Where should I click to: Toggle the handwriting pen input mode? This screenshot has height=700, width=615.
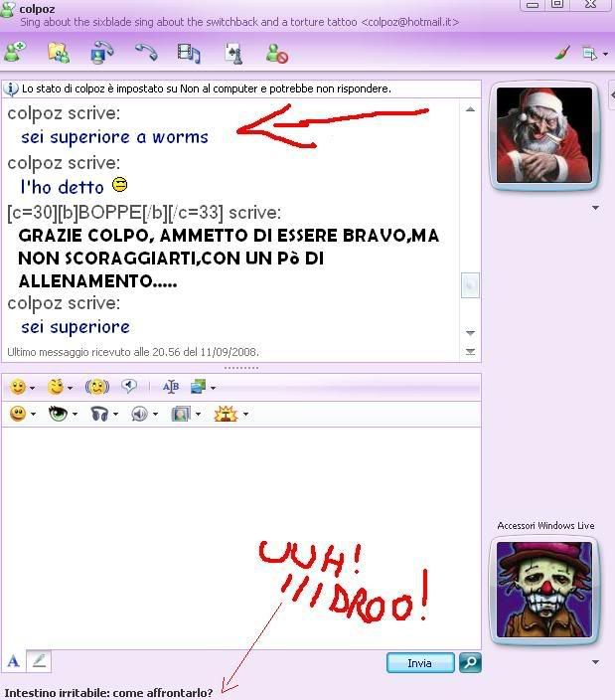coord(38,661)
